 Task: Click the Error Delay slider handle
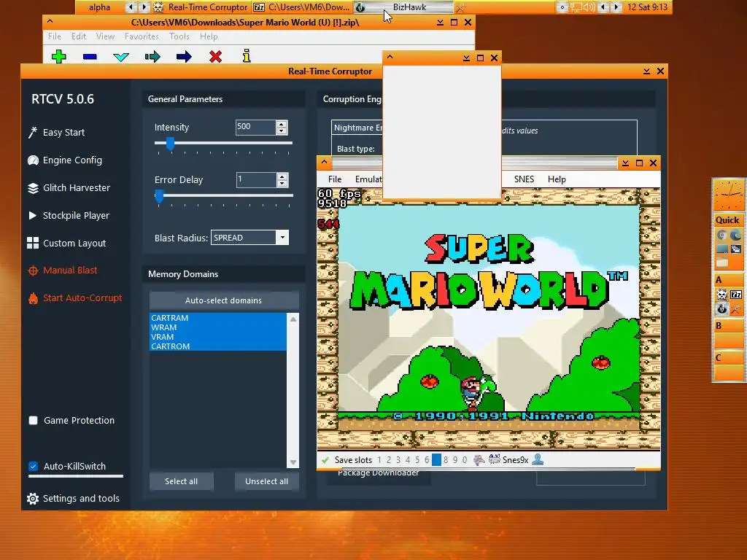(x=160, y=195)
